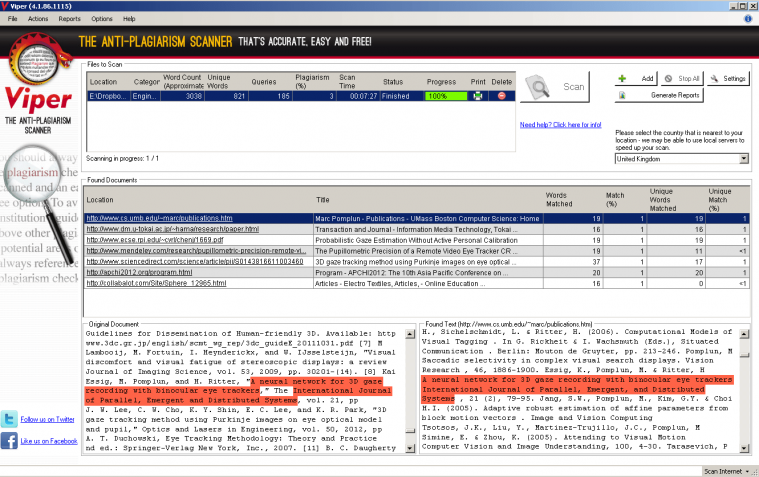Click Generate Reports button
Image resolution: width=759 pixels, height=477 pixels.
pyautogui.click(x=659, y=95)
